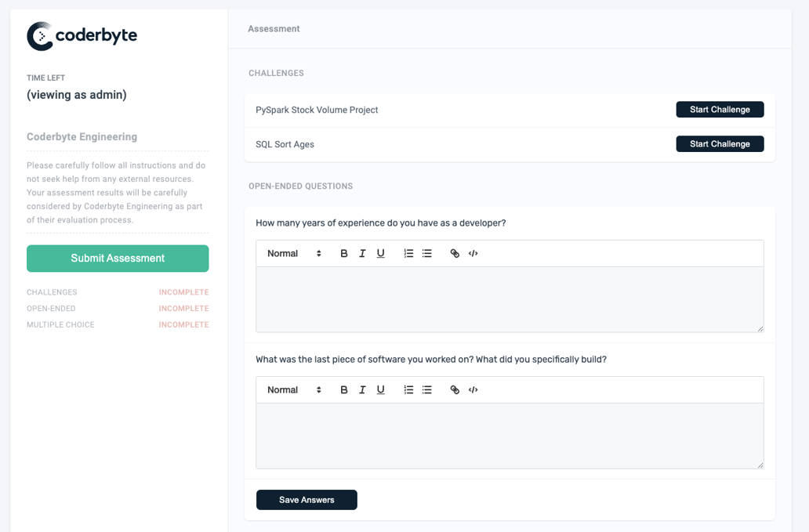
Task: Insert bullet list in first question editor
Action: 427,254
